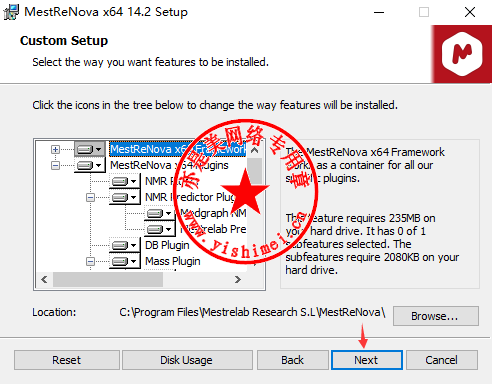Screen dimensions: 492x384
Task: Go Back to previous setup step
Action: click(293, 360)
